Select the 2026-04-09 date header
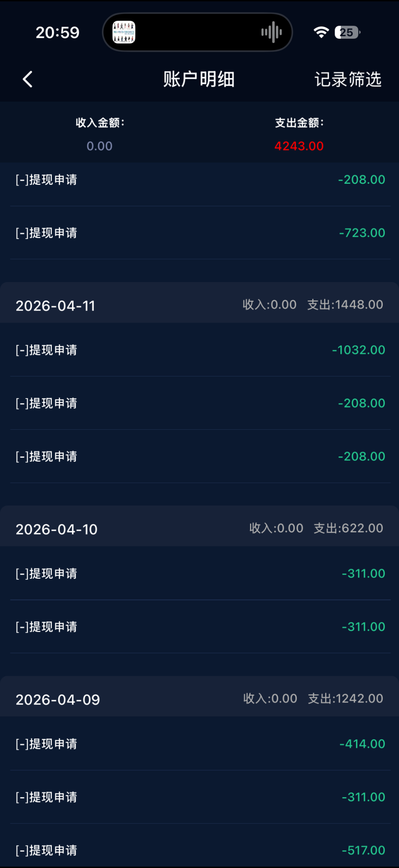This screenshot has height=868, width=399. (x=58, y=700)
